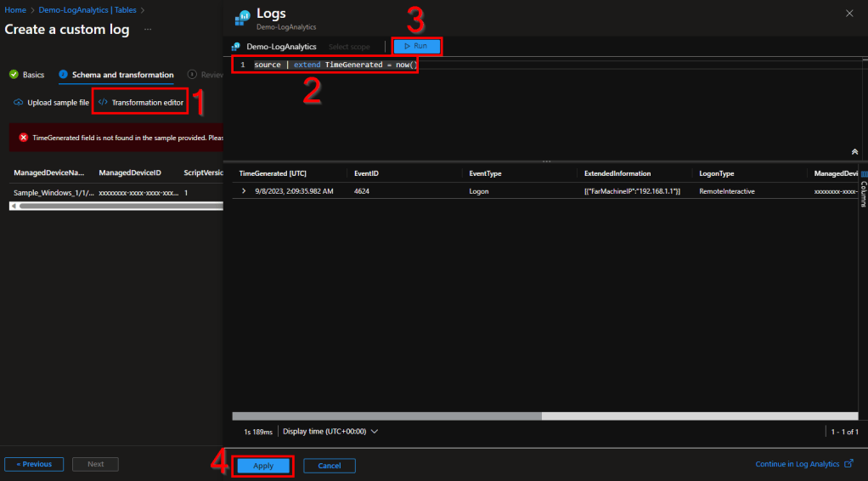The height and width of the screenshot is (481, 868).
Task: Click the red error icon
Action: pos(23,138)
